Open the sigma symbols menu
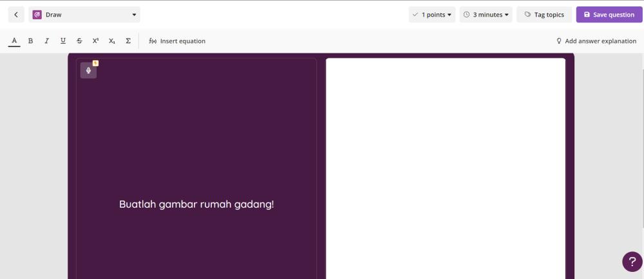 128,41
